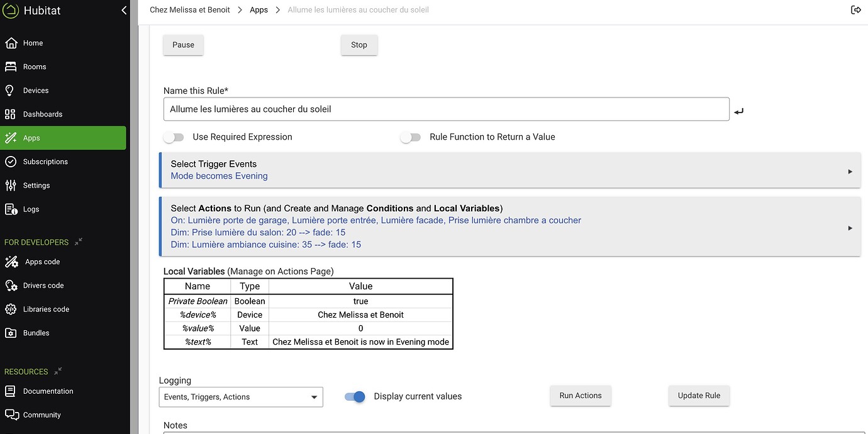
Task: Go to Apps in the breadcrumb
Action: [259, 10]
